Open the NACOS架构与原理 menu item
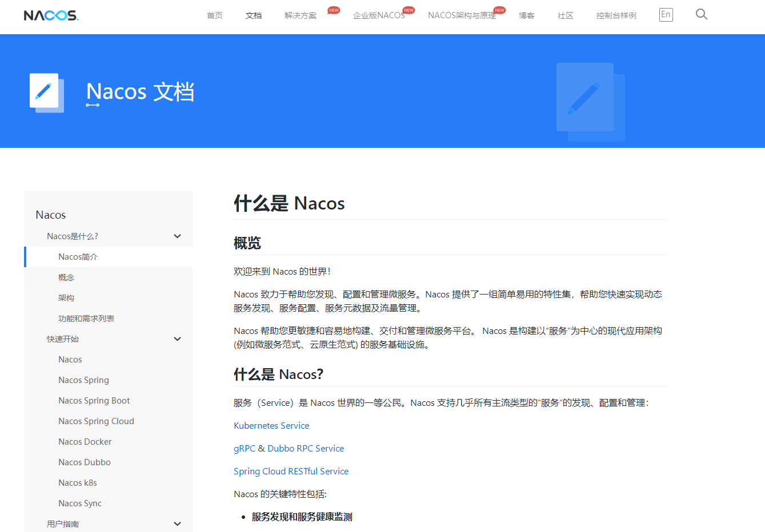Viewport: 765px width, 532px height. coord(462,15)
